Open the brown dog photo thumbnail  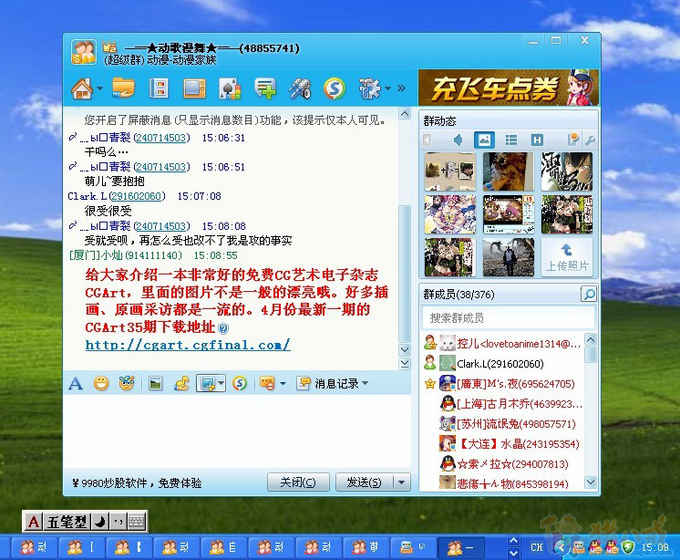pos(508,171)
